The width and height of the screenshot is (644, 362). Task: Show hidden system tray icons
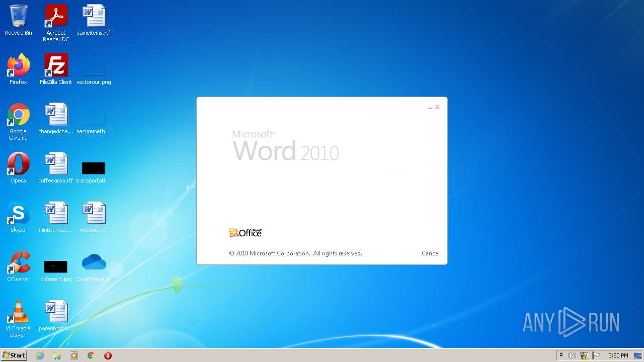561,355
